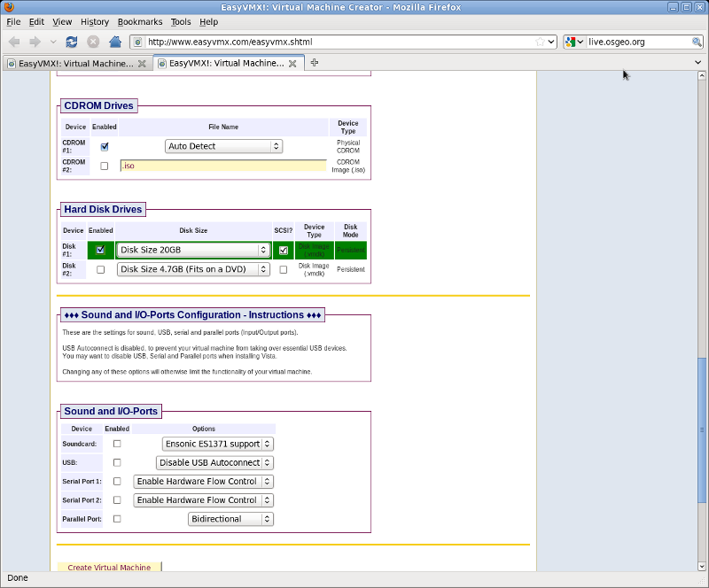
Task: Uncheck the Disk #1 SCSI checkbox
Action: click(284, 250)
